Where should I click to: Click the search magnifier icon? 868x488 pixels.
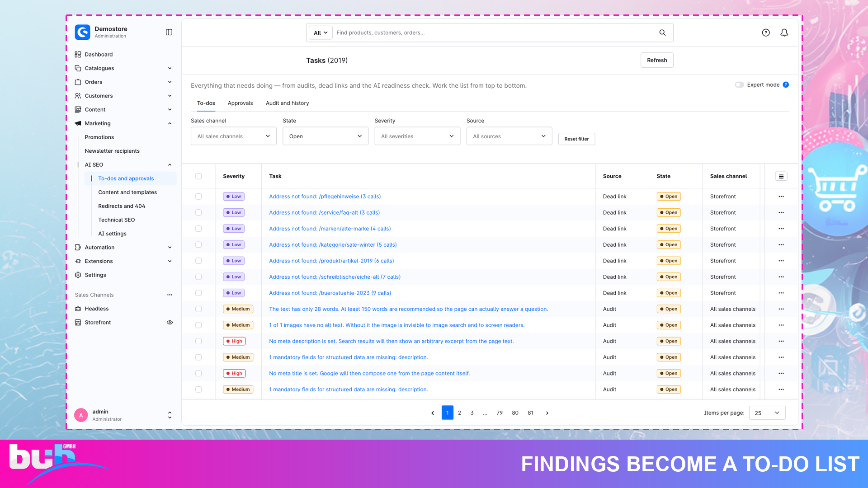(x=662, y=33)
